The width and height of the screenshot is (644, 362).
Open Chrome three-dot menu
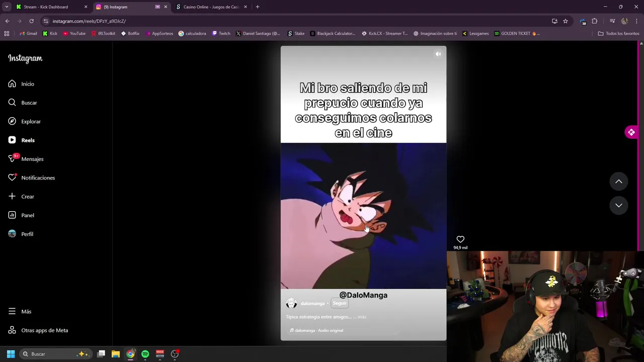click(637, 21)
